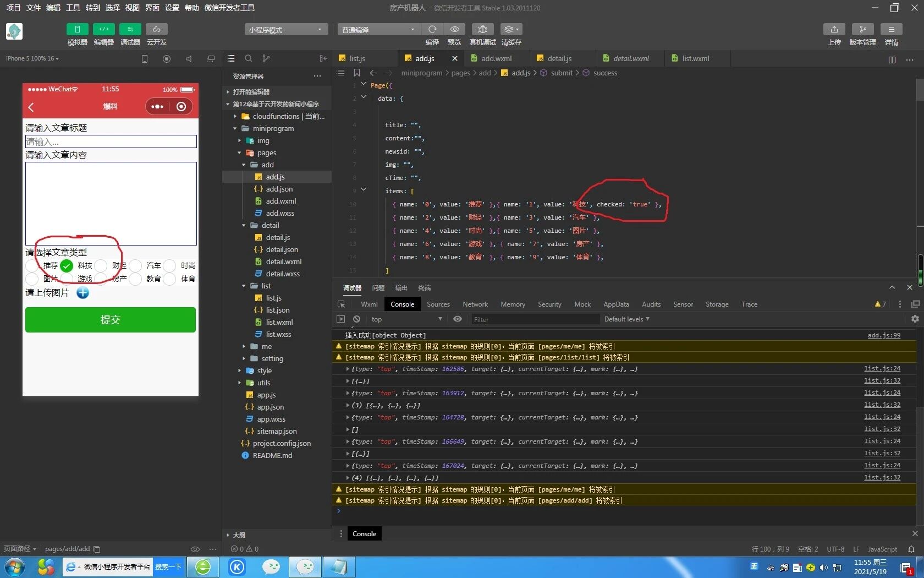924x578 pixels.
Task: Tap the mini program capsule menu dots
Action: [x=157, y=107]
